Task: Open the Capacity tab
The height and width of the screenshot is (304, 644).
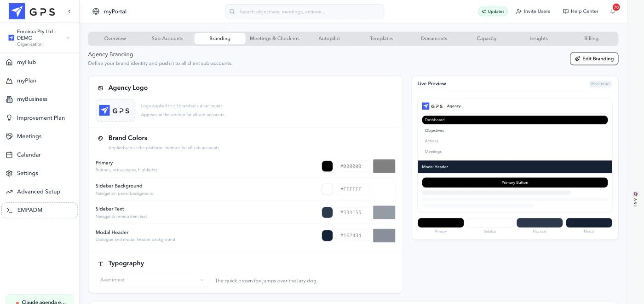Action: click(x=487, y=39)
